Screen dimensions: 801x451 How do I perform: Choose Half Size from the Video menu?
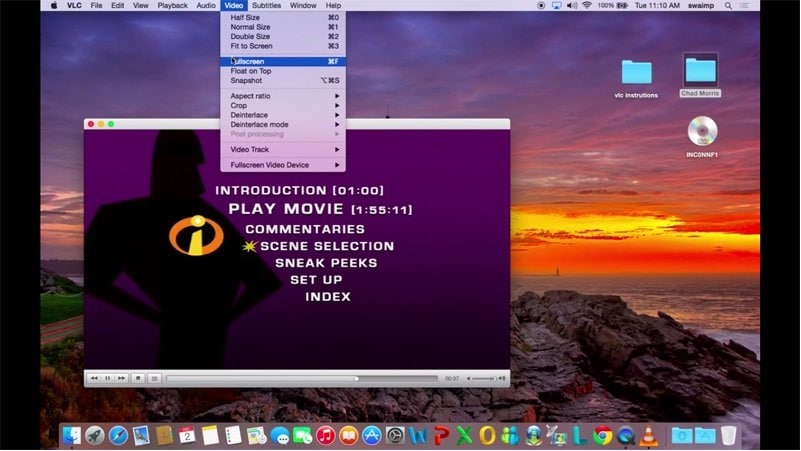tap(283, 17)
